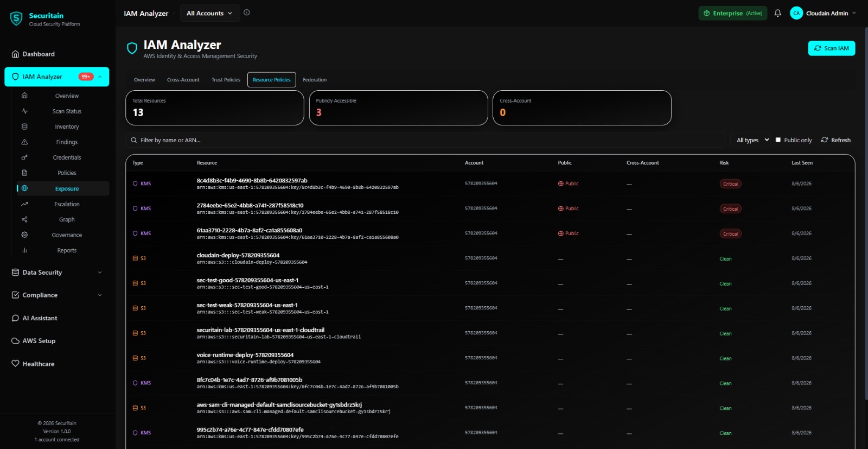This screenshot has width=868, height=449.
Task: Click the Graph share-nodes icon
Action: click(x=24, y=219)
